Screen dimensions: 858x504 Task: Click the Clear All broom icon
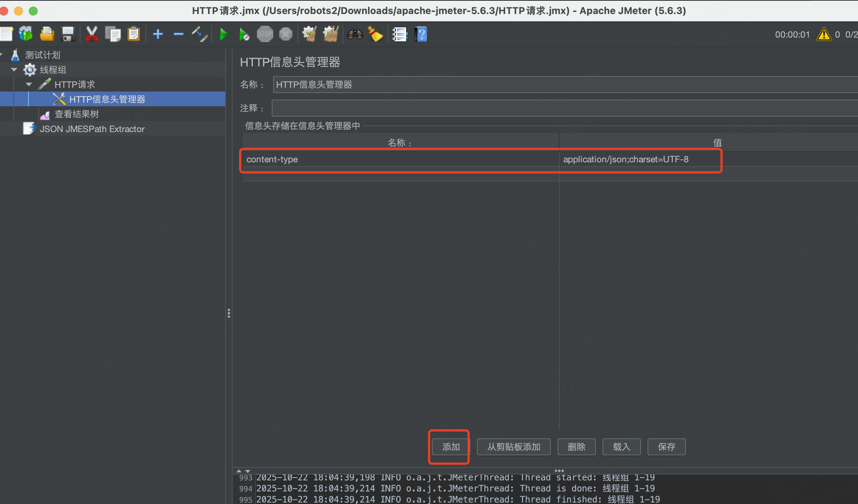tap(330, 35)
